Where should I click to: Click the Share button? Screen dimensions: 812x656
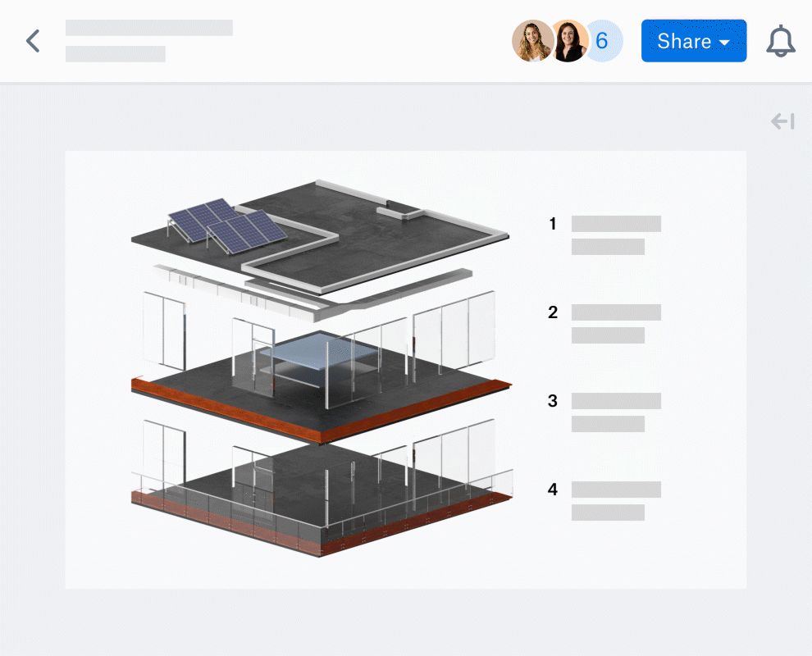point(684,41)
